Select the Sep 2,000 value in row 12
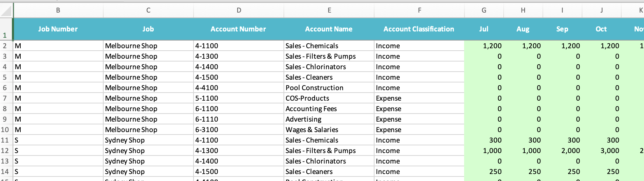Screen dimensions: 644x181 coord(562,151)
